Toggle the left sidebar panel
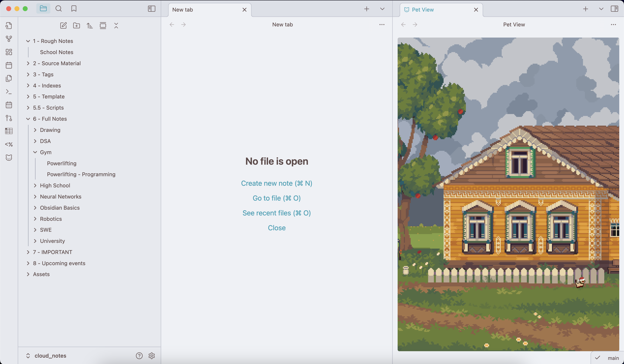624x364 pixels. [x=151, y=9]
